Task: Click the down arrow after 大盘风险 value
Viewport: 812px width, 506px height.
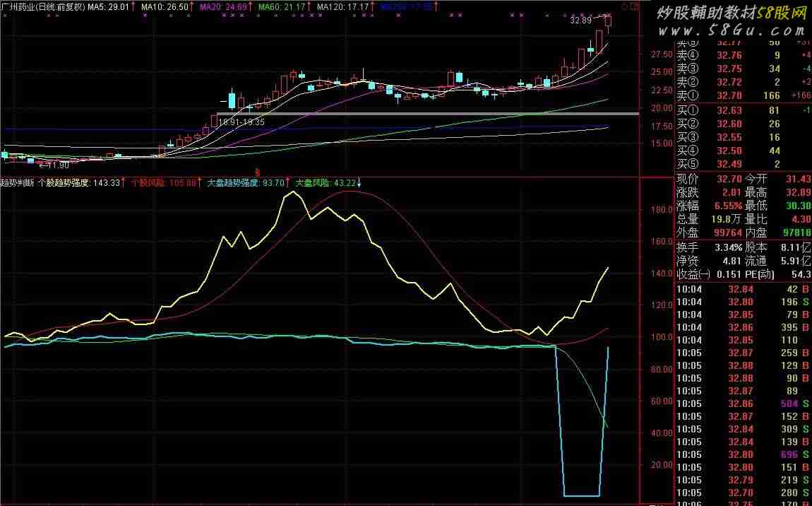Action: (x=359, y=182)
